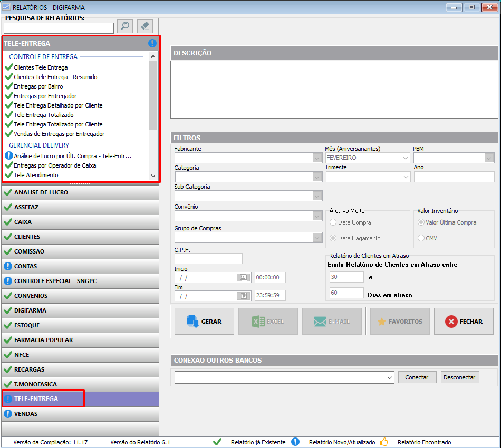Click the red FECHAR close button
The image size is (501, 448).
click(465, 322)
